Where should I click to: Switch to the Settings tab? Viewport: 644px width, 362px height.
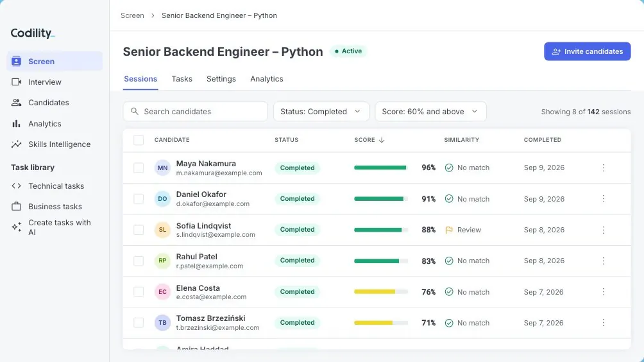coord(221,79)
